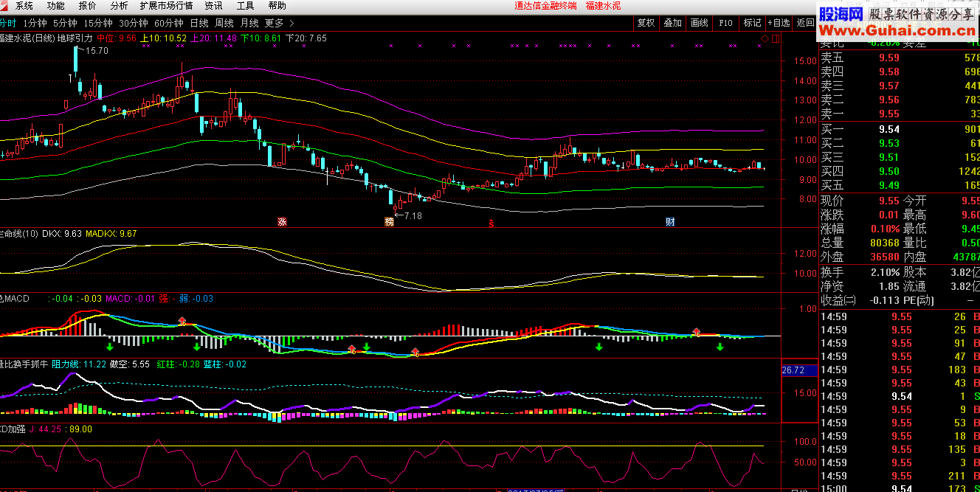Click the 涨 marker under the candlestick chart
The width and height of the screenshot is (980, 492).
(x=282, y=221)
